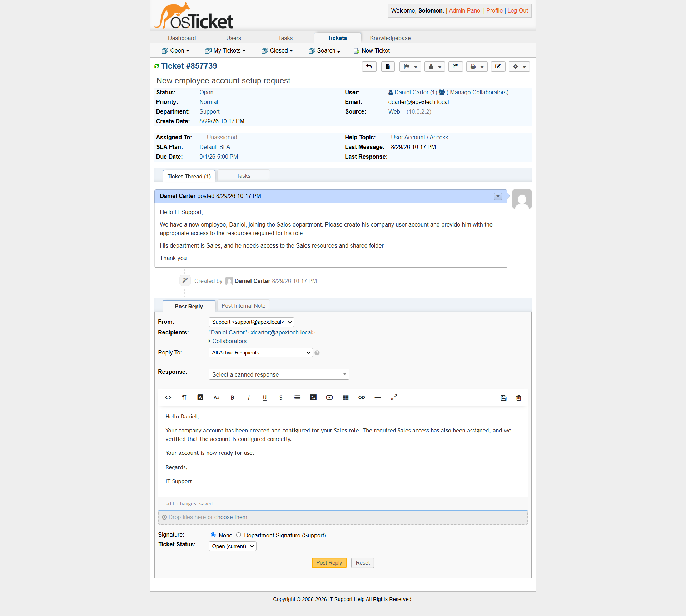Image resolution: width=686 pixels, height=616 pixels.
Task: Click the document icon in the ticket toolbar
Action: click(388, 66)
